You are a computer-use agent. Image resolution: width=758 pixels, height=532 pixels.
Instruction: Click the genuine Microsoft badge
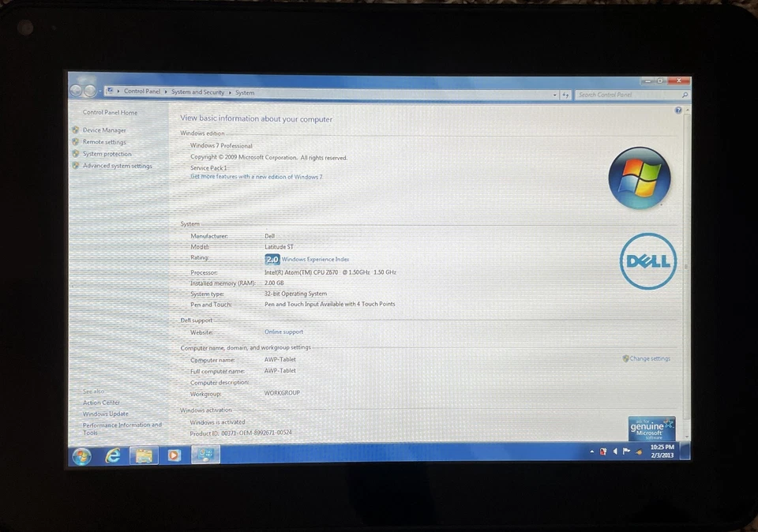tap(651, 427)
